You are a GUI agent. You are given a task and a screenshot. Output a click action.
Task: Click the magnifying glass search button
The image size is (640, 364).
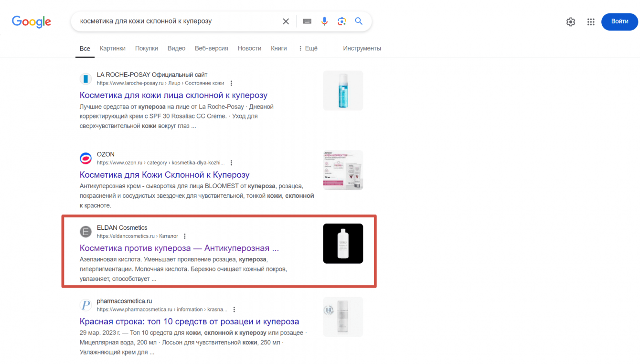[x=359, y=21]
